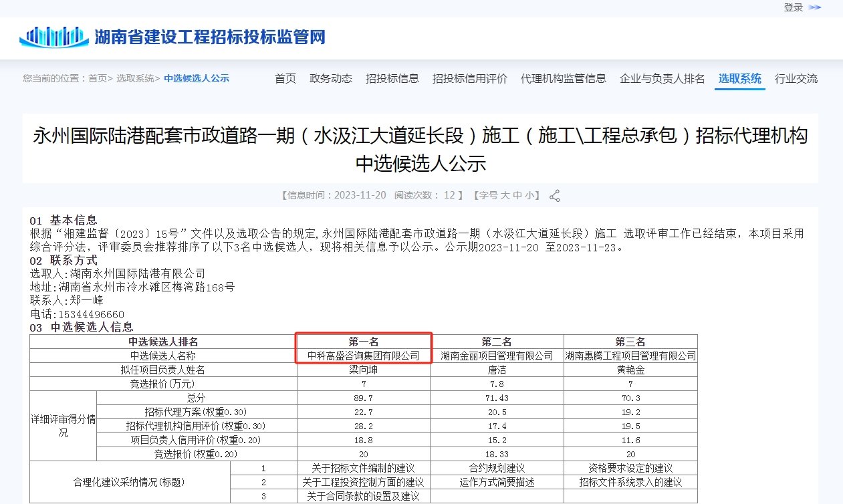The width and height of the screenshot is (843, 504).
Task: Click project leader name 黄艳金
Action: [x=630, y=370]
